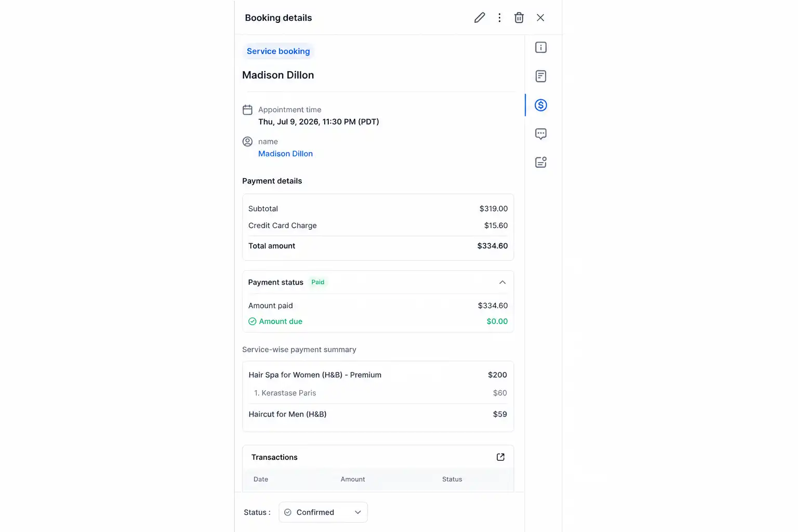Open the Confirmed status dropdown
The width and height of the screenshot is (798, 532).
pyautogui.click(x=323, y=512)
